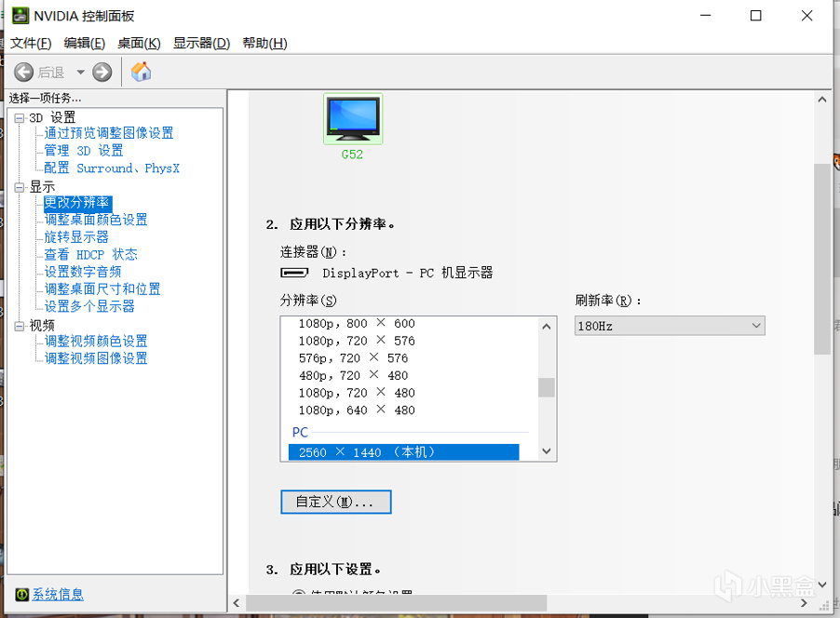840x618 pixels.
Task: Open 旋转显示器
Action: tap(76, 236)
